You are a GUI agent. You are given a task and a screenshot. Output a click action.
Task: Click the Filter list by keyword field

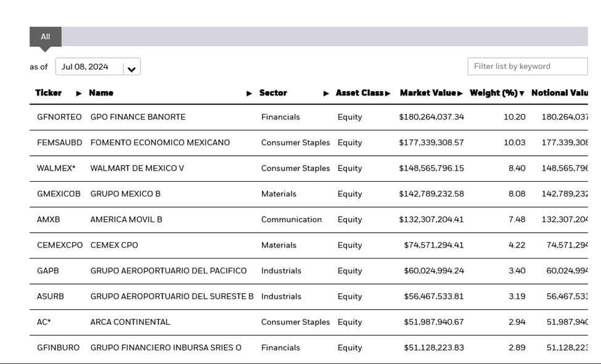pos(527,67)
